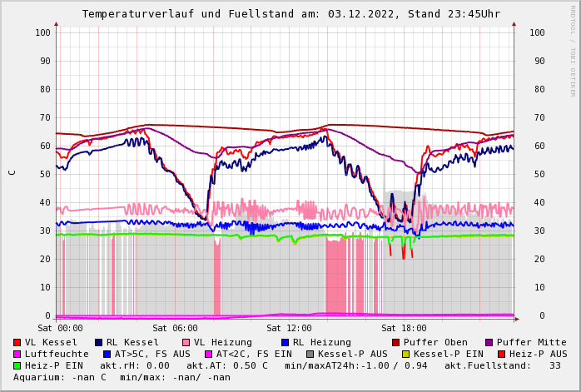The image size is (581, 392).
Task: Select the dark red Puffer Oben swatch
Action: tap(396, 342)
